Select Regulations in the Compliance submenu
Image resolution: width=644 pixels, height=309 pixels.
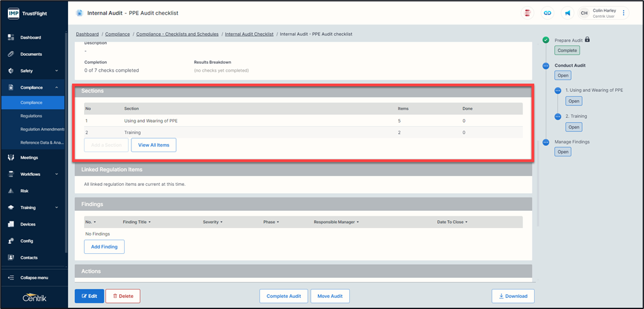pyautogui.click(x=31, y=116)
